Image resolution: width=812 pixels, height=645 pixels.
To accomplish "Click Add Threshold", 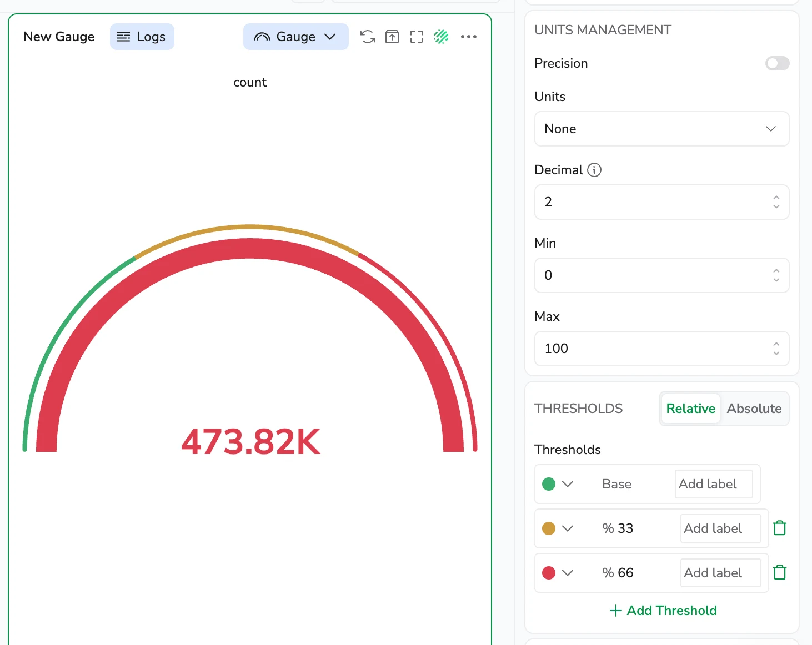I will tap(663, 611).
